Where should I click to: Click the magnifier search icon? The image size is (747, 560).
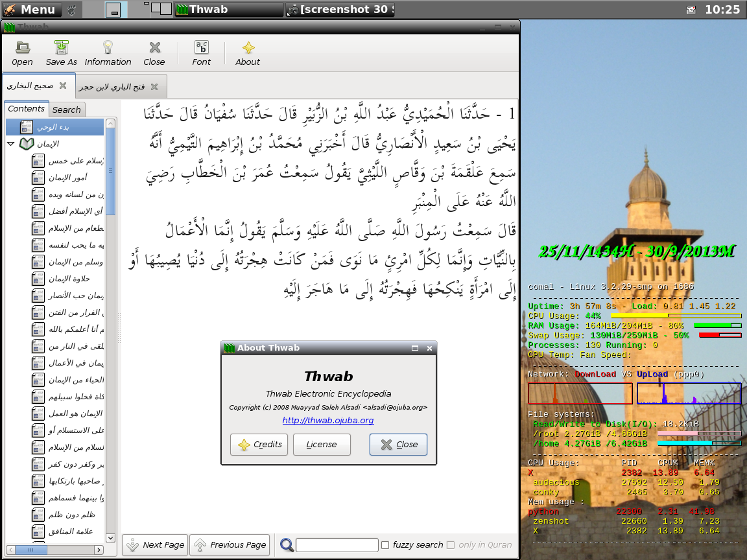tap(287, 544)
